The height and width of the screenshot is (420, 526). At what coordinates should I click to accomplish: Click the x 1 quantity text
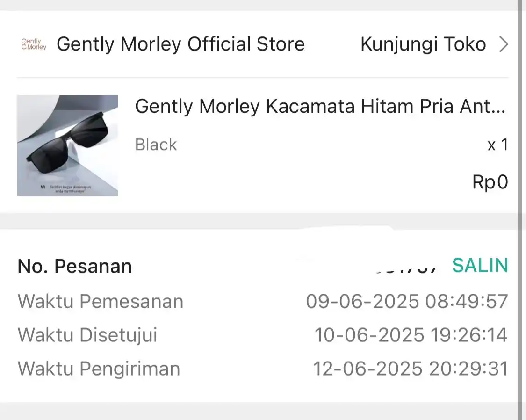(x=498, y=145)
